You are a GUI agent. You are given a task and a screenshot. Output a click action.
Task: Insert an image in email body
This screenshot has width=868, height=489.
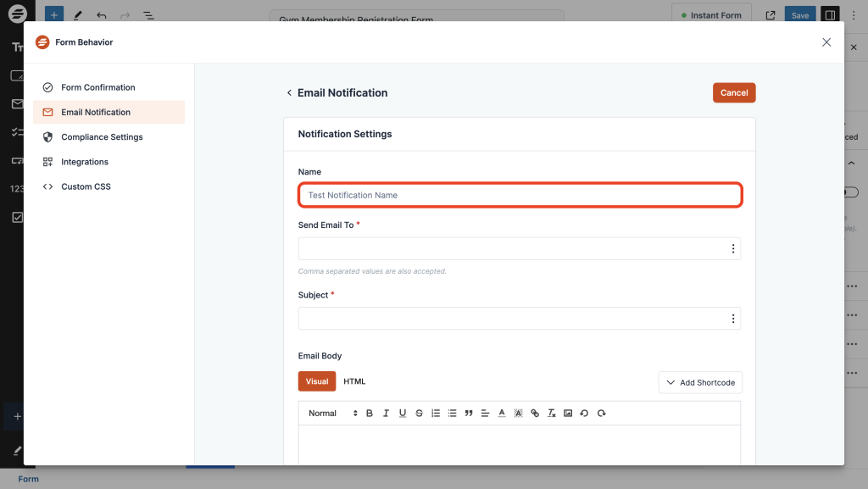click(x=568, y=414)
